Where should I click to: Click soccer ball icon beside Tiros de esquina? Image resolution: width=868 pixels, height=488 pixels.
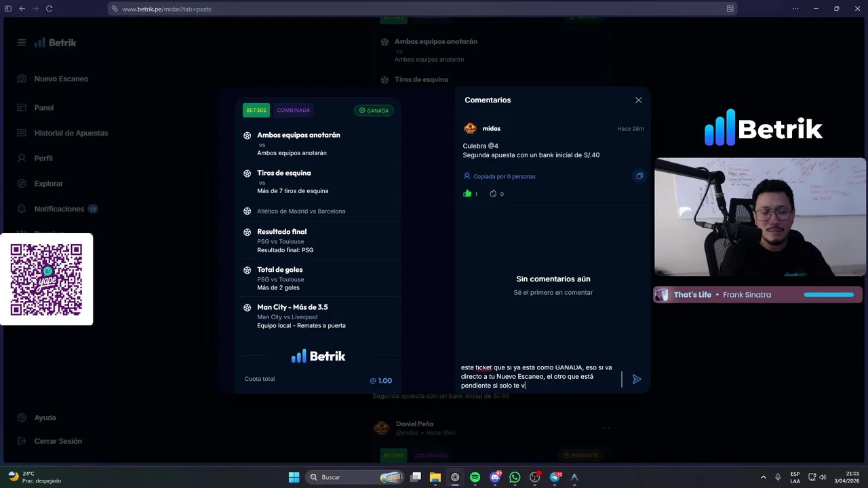247,174
